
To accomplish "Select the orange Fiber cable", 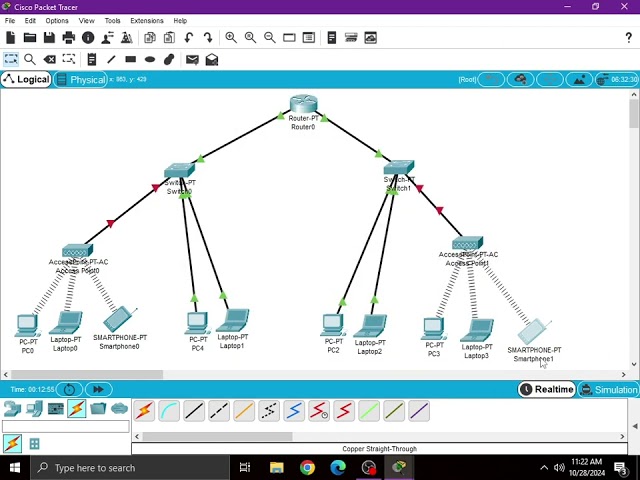I will tap(244, 411).
